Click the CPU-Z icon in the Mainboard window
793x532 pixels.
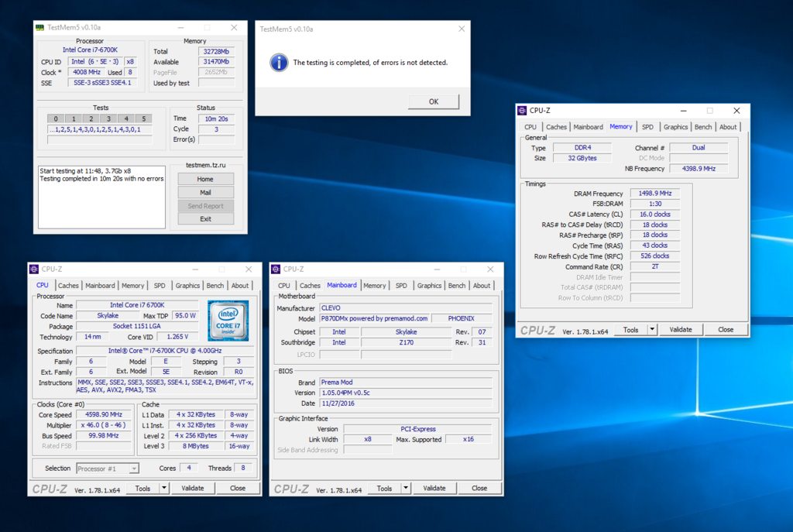coord(276,269)
